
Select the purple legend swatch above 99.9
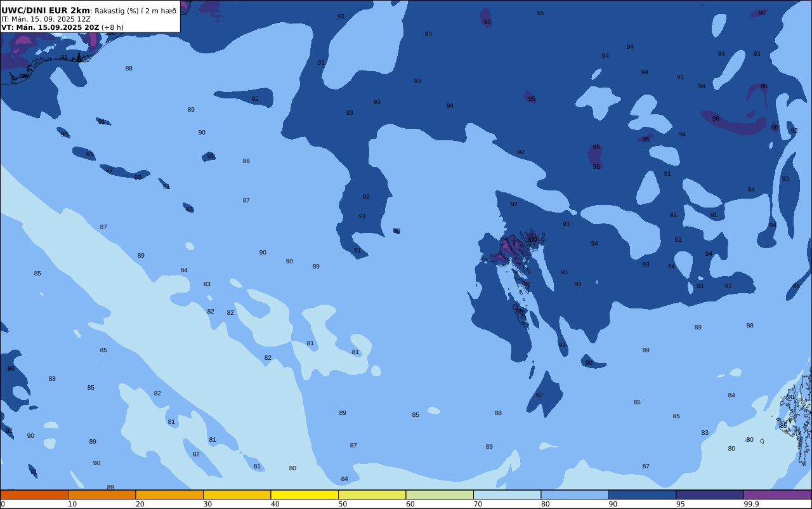[x=777, y=494]
